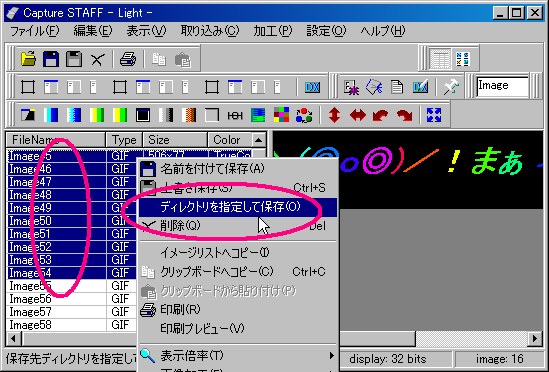Click the printer icon in top toolbar
Image resolution: width=549 pixels, height=372 pixels.
tap(128, 59)
